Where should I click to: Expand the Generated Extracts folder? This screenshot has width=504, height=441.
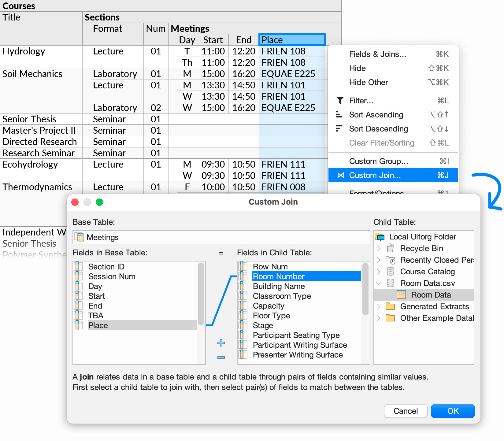click(379, 306)
